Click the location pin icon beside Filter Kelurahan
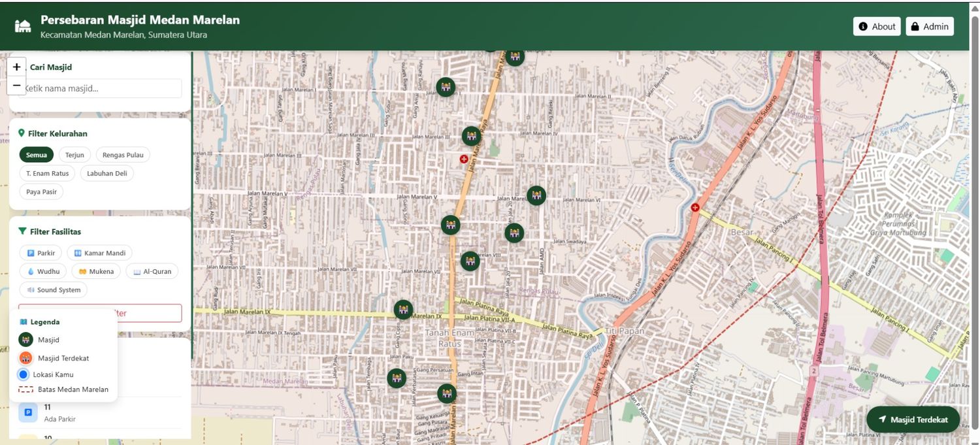 pyautogui.click(x=22, y=133)
